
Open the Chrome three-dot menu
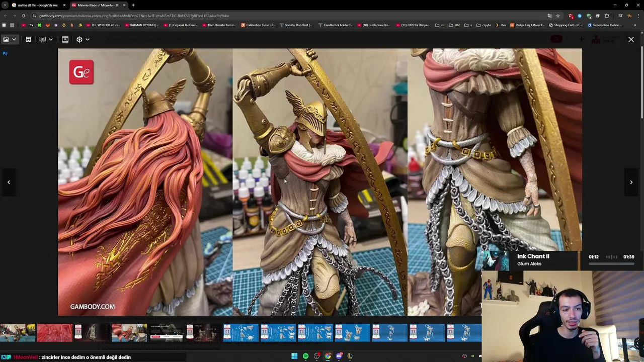638,16
